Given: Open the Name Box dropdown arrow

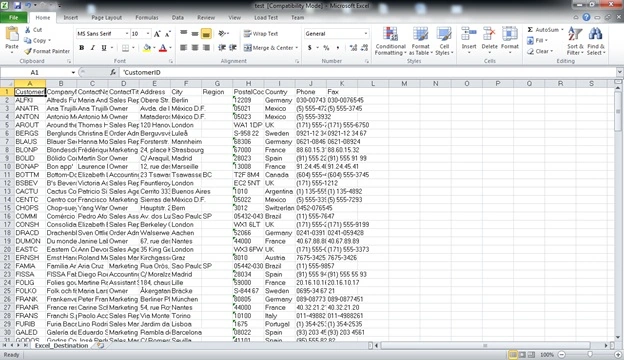Looking at the screenshot, I should (73, 72).
